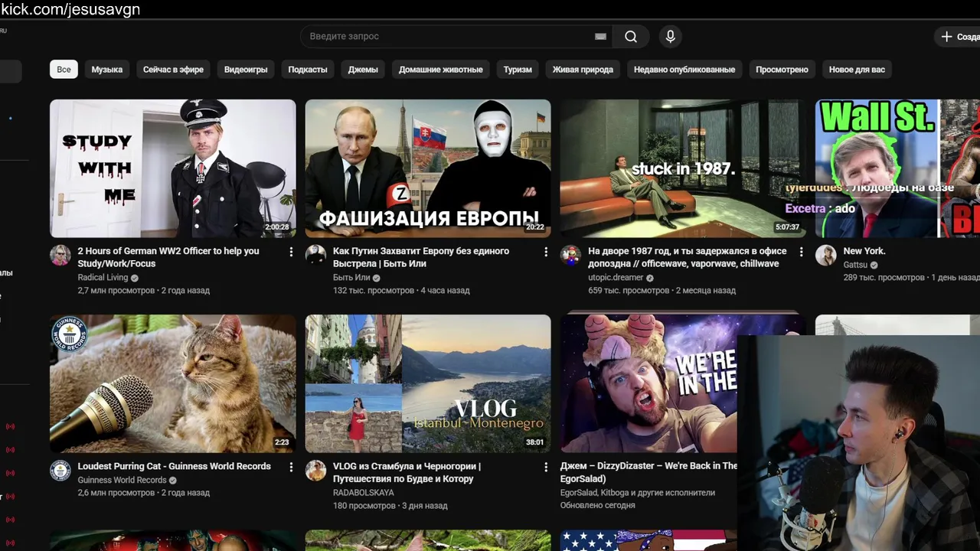
Task: Click the search magnifier button
Action: click(x=631, y=36)
